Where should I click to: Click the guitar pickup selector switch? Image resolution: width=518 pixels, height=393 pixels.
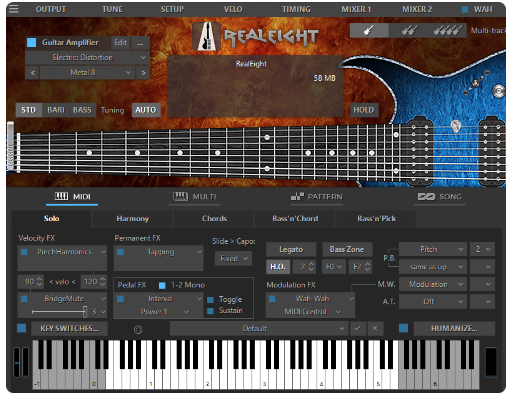(x=475, y=83)
